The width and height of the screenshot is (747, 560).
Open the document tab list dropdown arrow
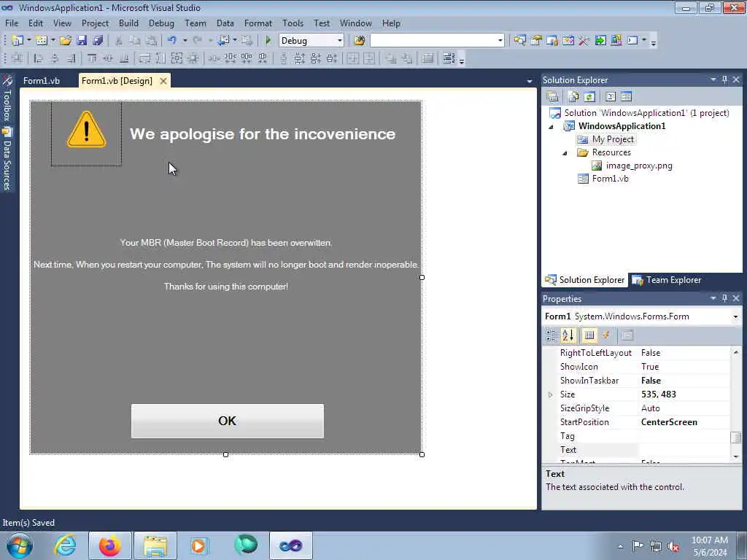click(x=530, y=82)
